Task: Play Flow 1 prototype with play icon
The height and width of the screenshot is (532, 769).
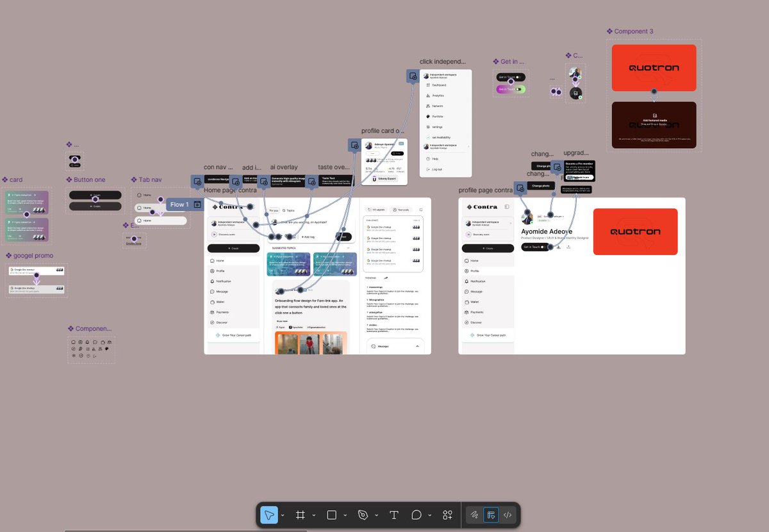Action: point(197,205)
